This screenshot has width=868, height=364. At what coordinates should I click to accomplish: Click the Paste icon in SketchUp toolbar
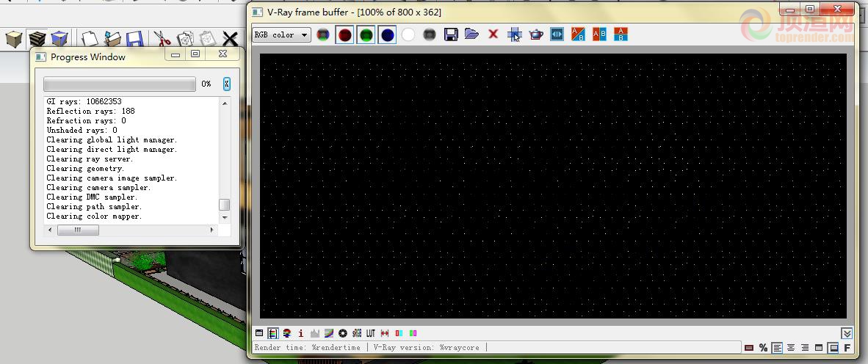[207, 39]
